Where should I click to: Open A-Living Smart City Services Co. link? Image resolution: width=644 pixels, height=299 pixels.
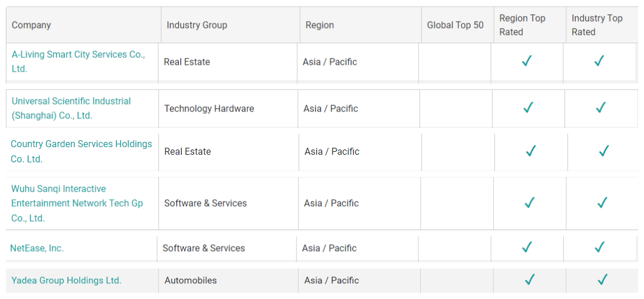click(x=78, y=55)
